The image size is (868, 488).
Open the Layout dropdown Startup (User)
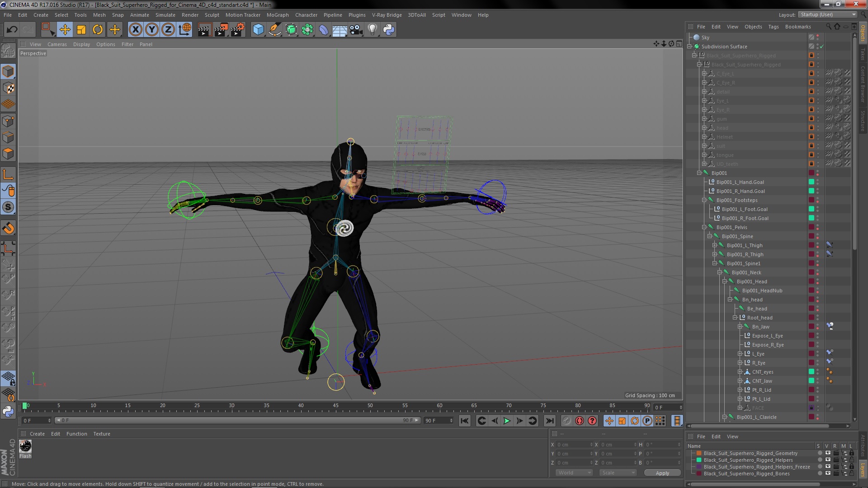[827, 14]
